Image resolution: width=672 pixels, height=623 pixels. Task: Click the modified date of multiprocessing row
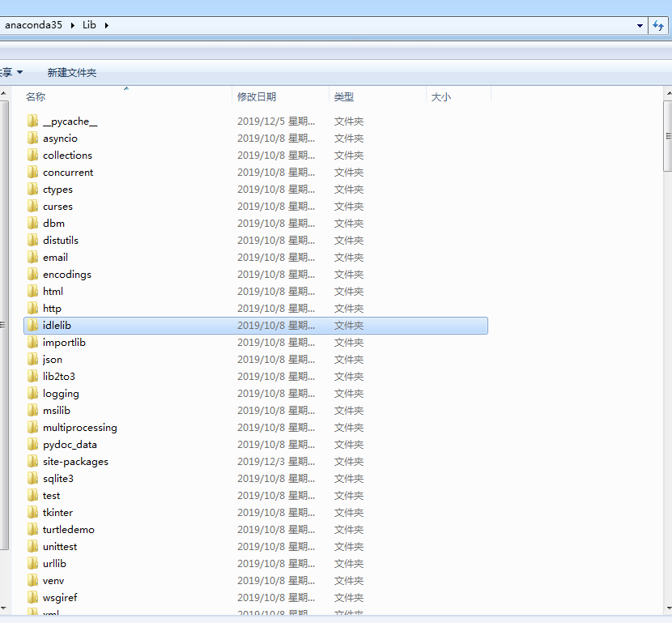tap(276, 428)
